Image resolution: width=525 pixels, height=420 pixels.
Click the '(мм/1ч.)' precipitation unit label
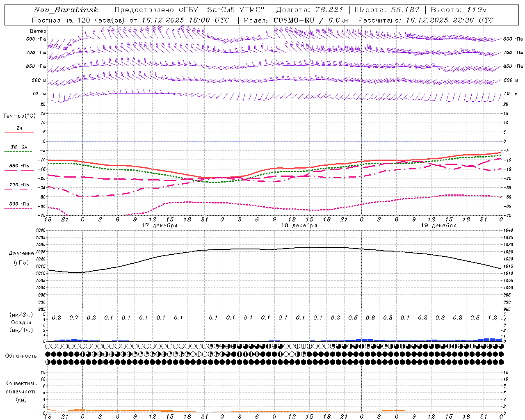click(x=21, y=330)
